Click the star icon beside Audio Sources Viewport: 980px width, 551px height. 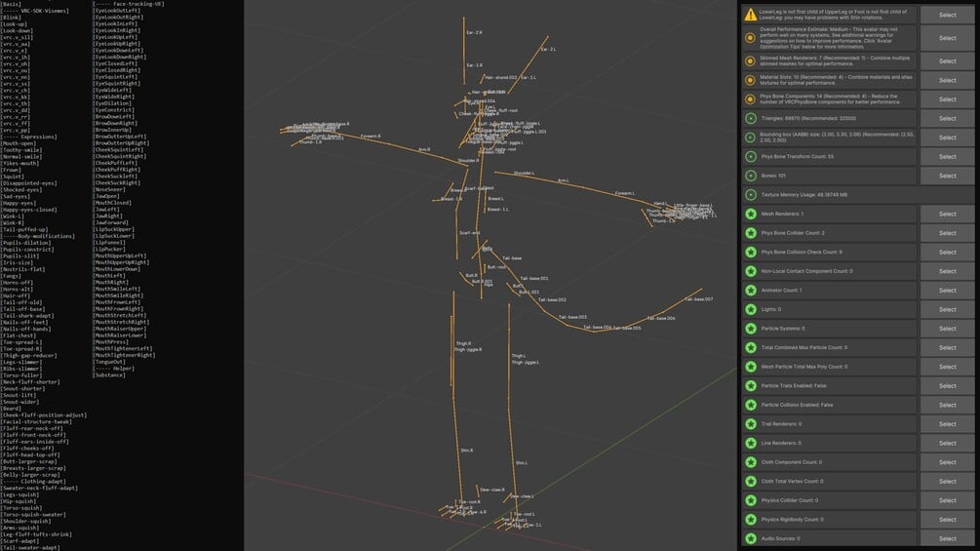click(751, 538)
